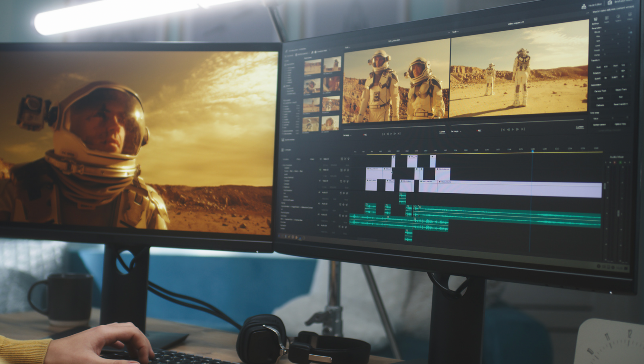Open Set range dropdown under left preview
This screenshot has width=644, height=364.
347,135
